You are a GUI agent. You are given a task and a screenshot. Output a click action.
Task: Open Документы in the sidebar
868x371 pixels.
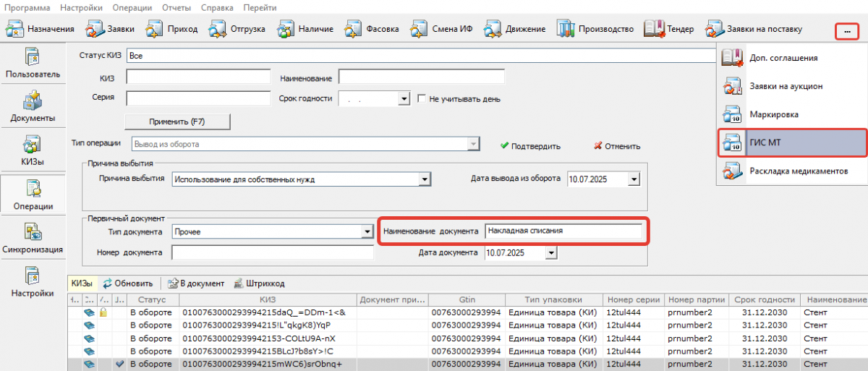point(33,107)
